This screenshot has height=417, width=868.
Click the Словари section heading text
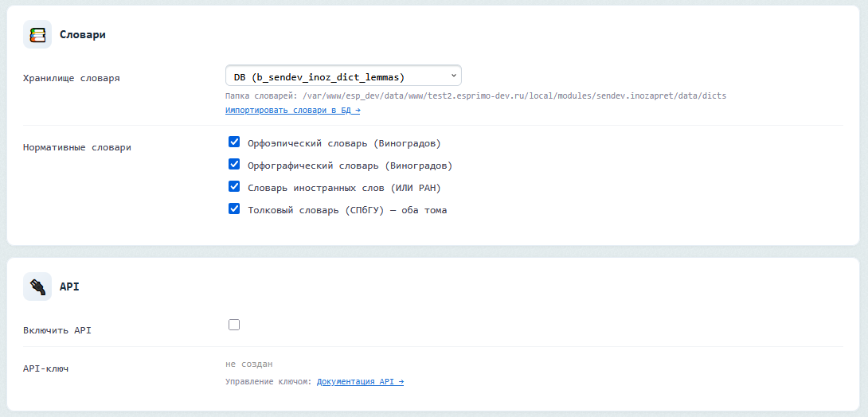pyautogui.click(x=83, y=35)
